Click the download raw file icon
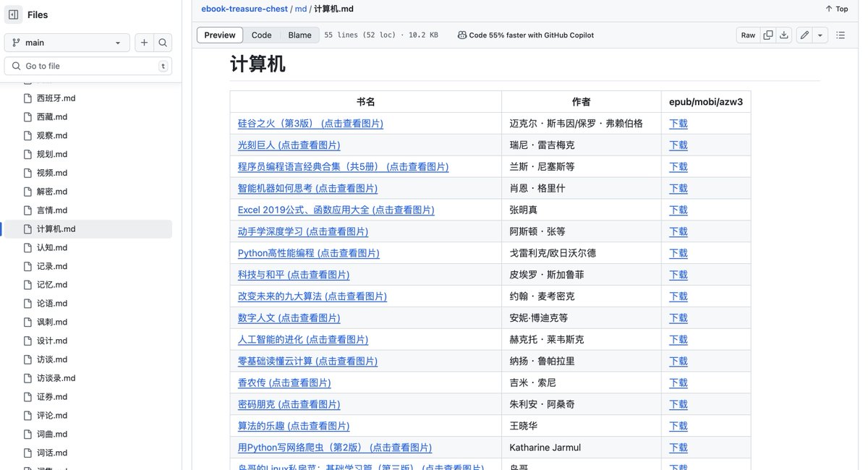 tap(784, 34)
